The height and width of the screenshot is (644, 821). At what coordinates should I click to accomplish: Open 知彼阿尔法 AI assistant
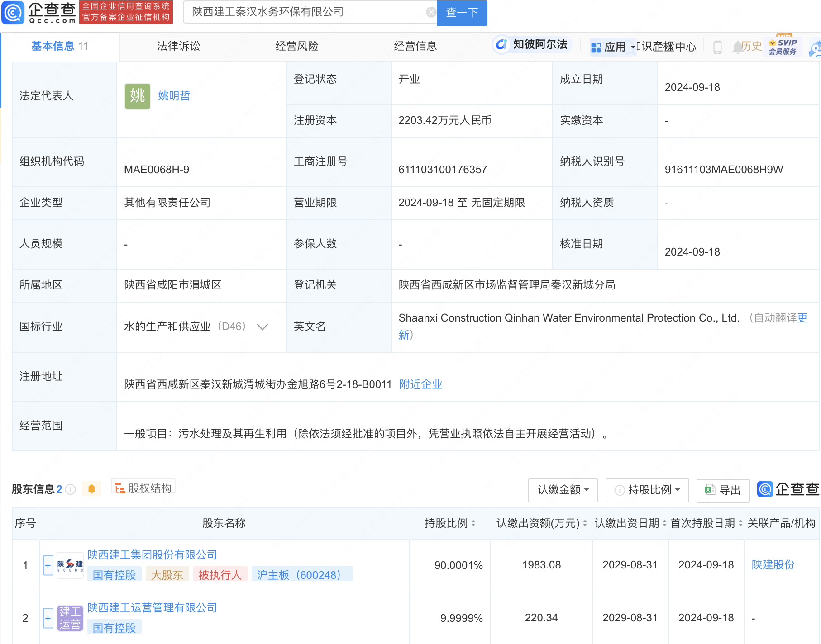click(x=532, y=44)
